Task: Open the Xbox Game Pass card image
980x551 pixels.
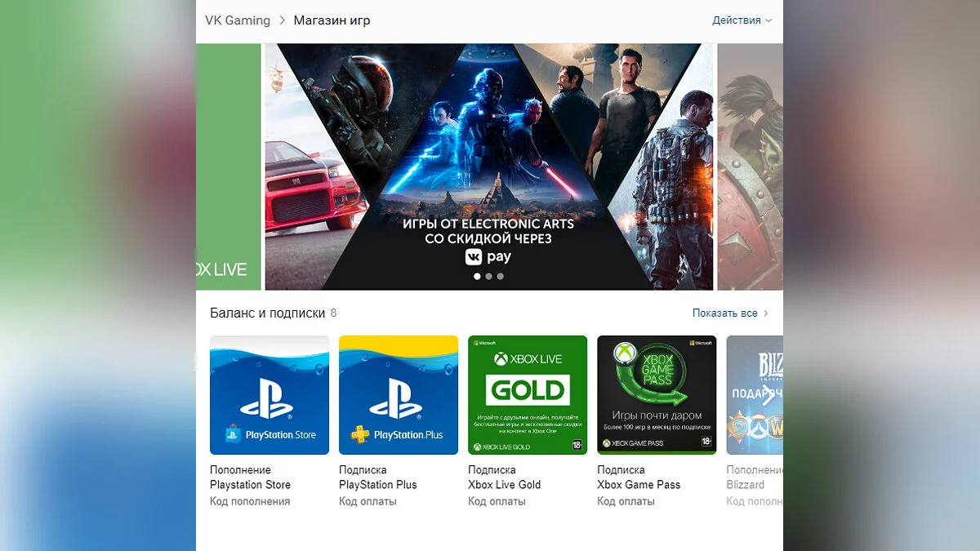Action: [x=657, y=395]
